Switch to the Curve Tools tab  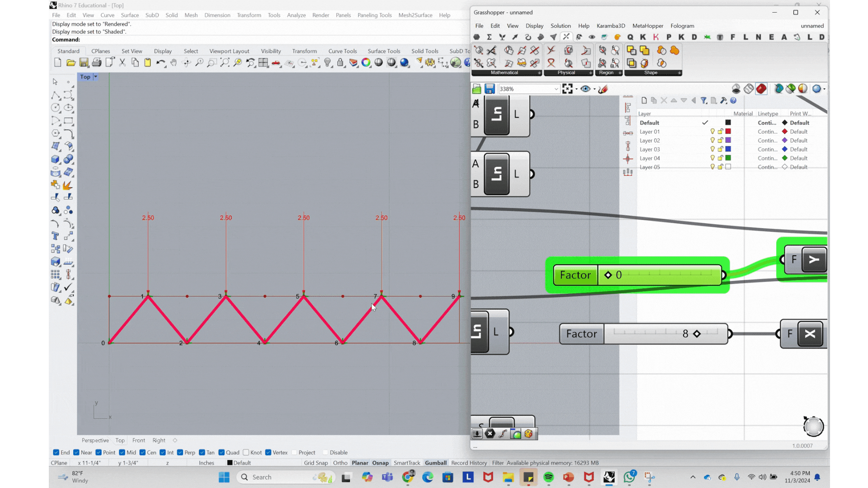point(342,51)
